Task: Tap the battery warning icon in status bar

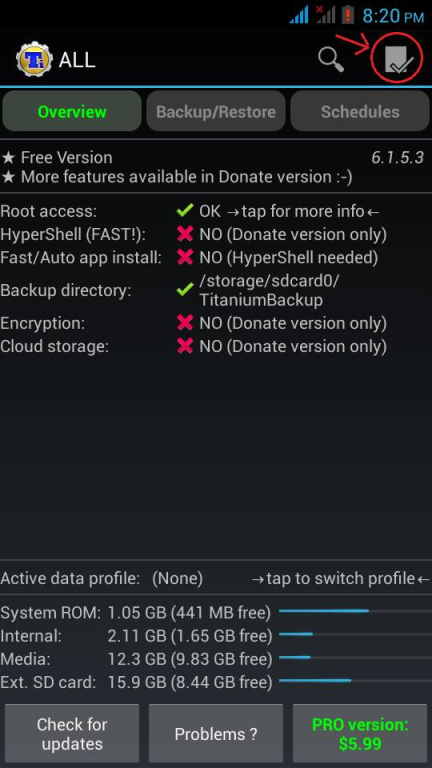Action: (x=348, y=15)
